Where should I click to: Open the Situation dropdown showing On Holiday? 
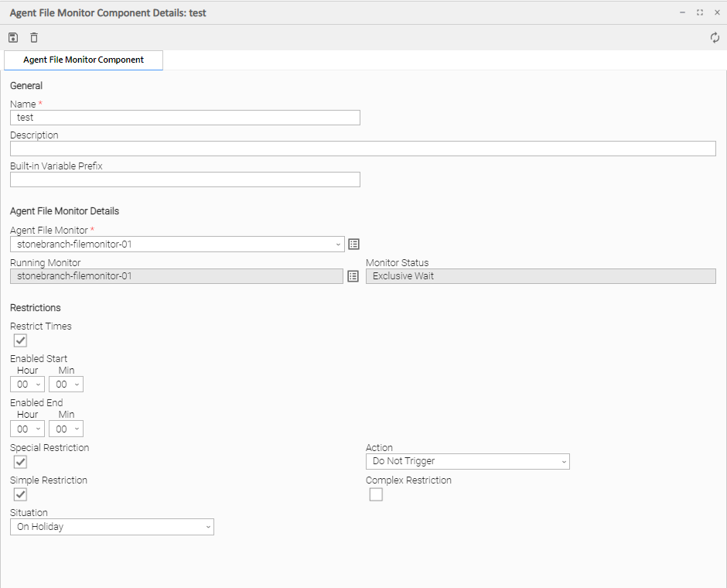(x=111, y=527)
